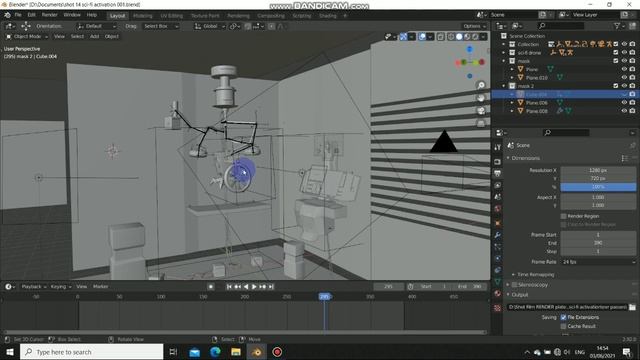Open the Render menu

tap(49, 15)
